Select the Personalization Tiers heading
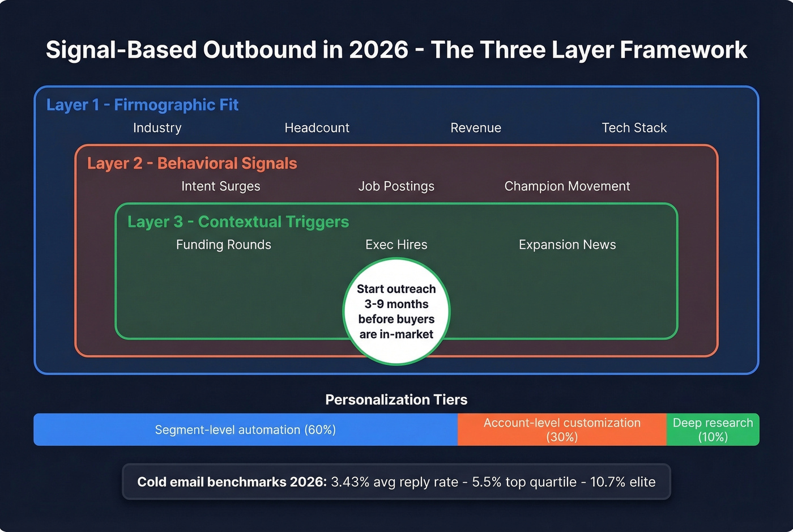 point(396,399)
